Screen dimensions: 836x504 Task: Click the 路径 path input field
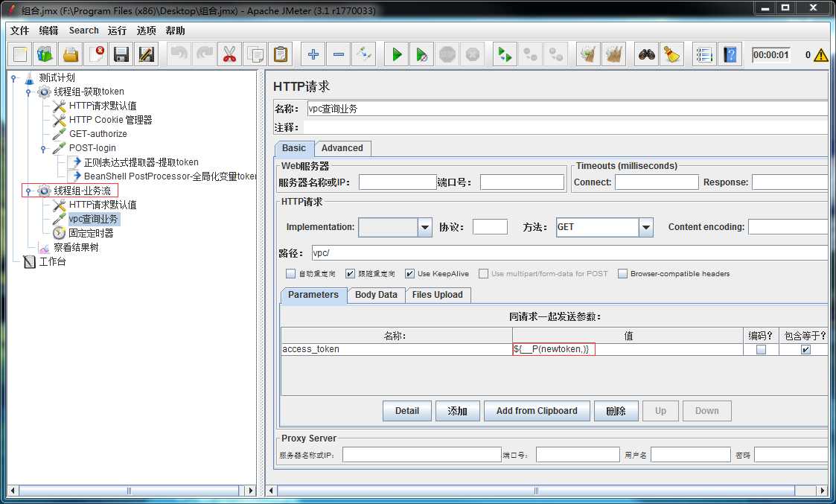[569, 253]
